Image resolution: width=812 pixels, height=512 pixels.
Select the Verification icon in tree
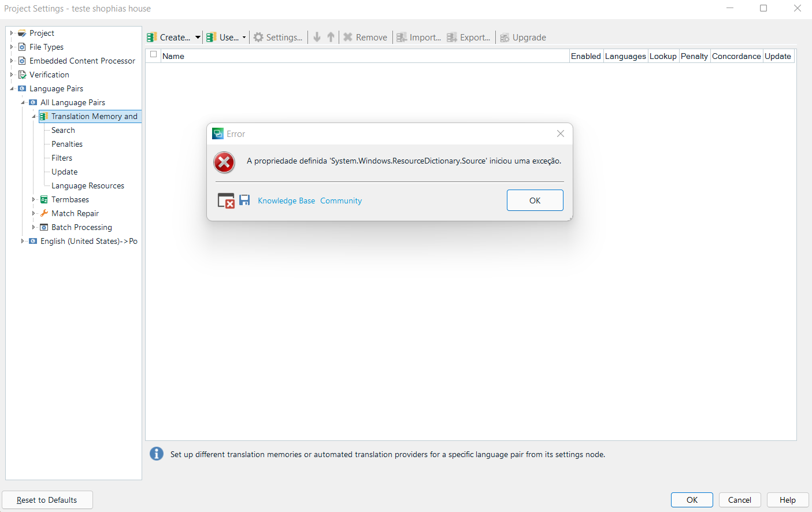coord(22,75)
